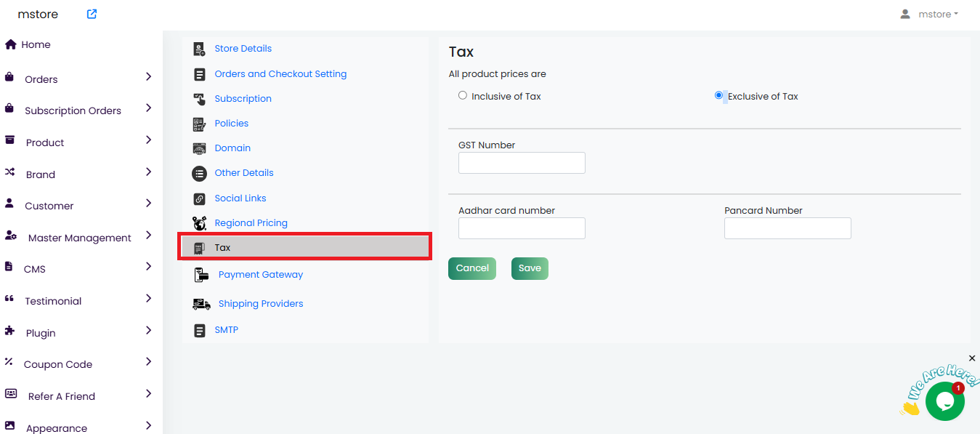Dismiss the chat widget with X

point(972,358)
